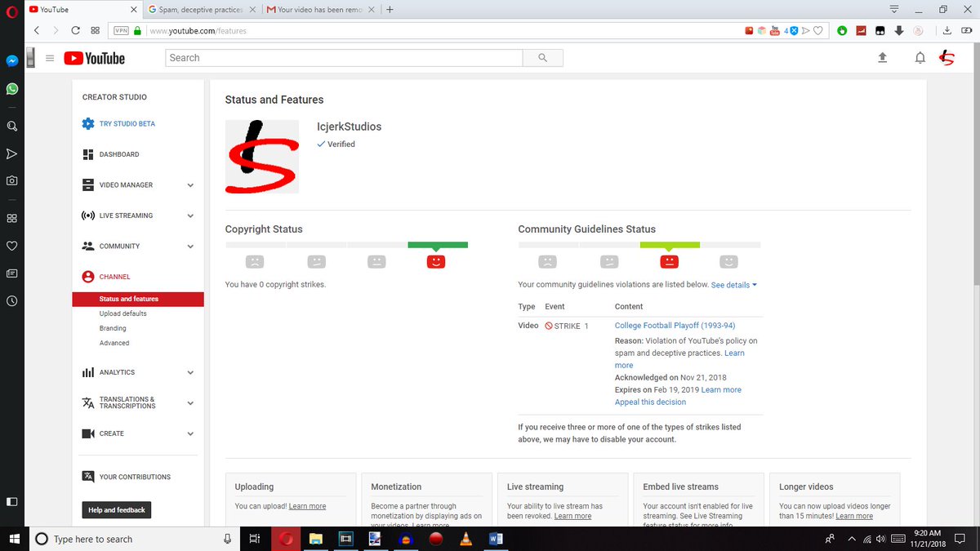Open the YouTube hamburger guide menu
The height and width of the screenshot is (551, 980).
(x=50, y=58)
